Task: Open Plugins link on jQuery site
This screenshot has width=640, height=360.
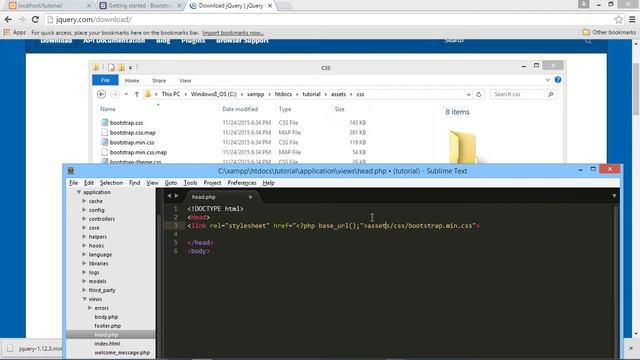Action: coord(193,41)
